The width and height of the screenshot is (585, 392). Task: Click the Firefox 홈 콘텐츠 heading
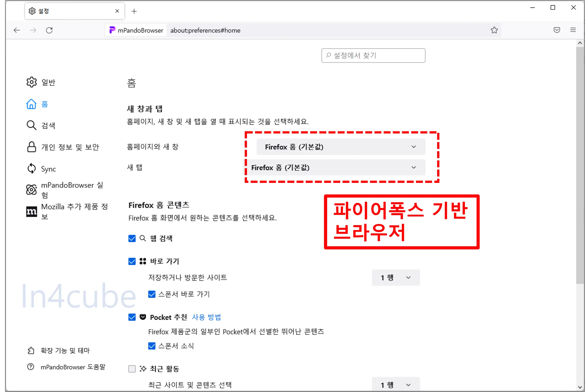159,205
